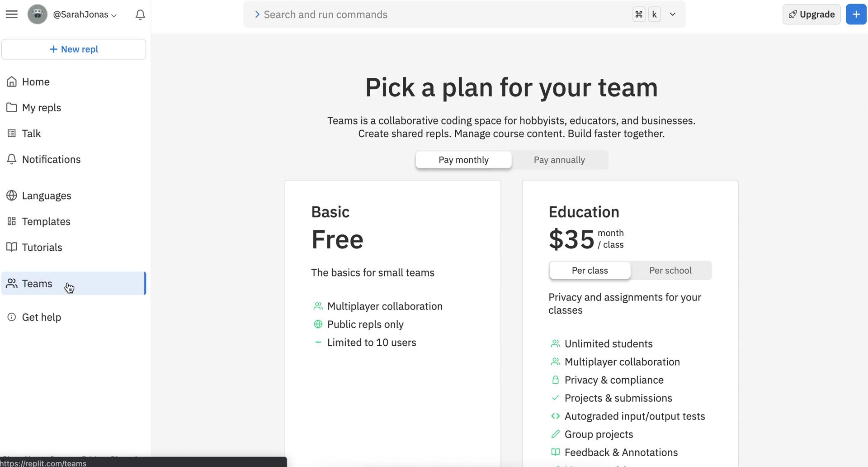
Task: Click the notification bell icon in header
Action: tap(140, 15)
